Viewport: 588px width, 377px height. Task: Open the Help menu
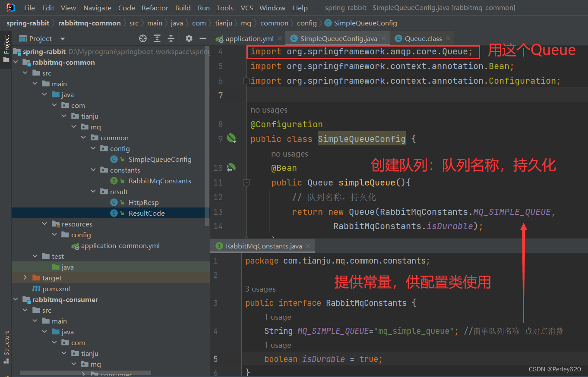pyautogui.click(x=300, y=8)
